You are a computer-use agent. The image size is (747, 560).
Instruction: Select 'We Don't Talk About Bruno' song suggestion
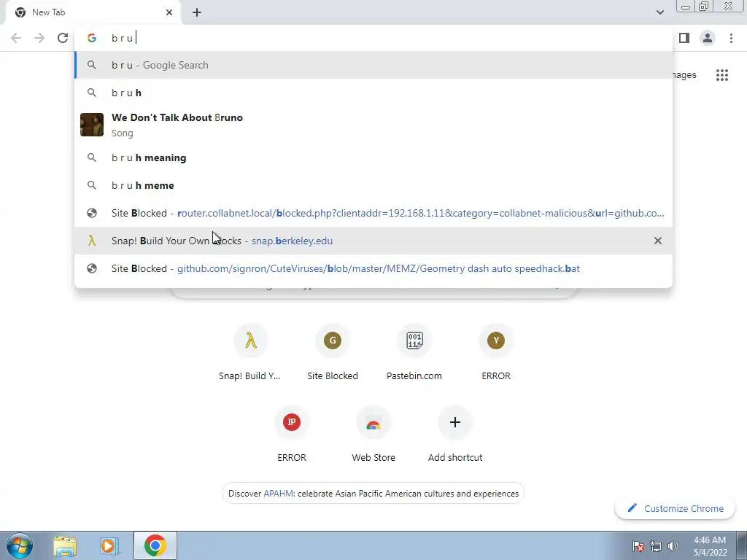pyautogui.click(x=373, y=125)
